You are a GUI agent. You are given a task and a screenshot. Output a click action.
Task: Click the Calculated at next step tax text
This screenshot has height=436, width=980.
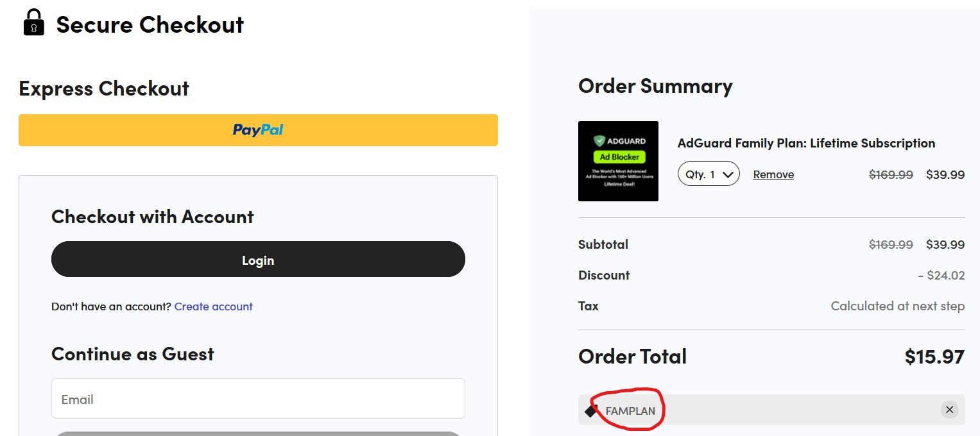[897, 306]
